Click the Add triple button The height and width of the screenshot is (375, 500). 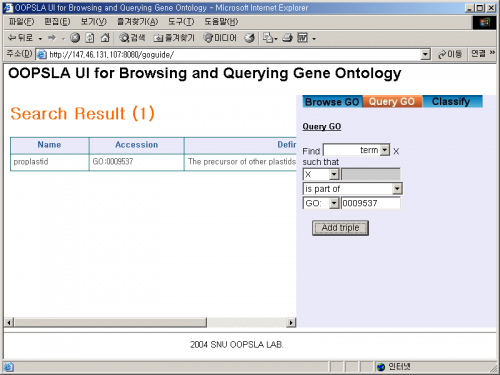(x=340, y=228)
